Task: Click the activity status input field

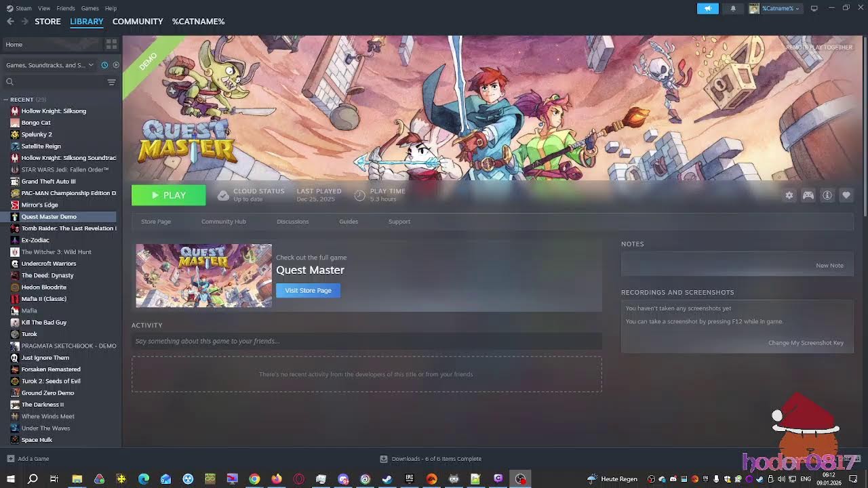Action: click(367, 341)
